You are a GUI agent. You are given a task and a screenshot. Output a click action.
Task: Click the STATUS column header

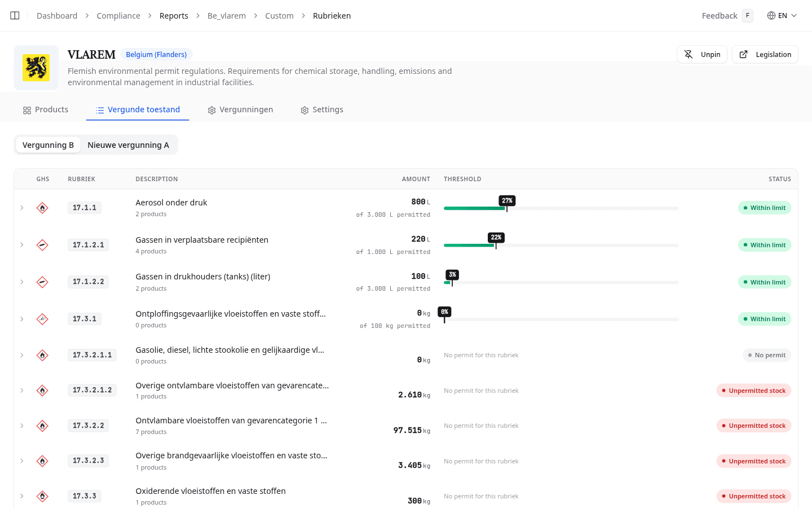[780, 179]
